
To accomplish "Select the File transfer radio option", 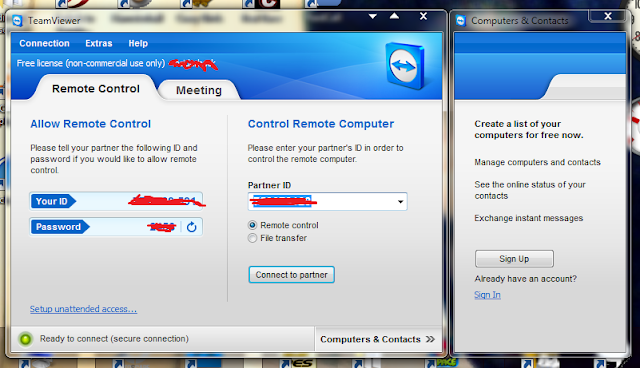I will (253, 238).
